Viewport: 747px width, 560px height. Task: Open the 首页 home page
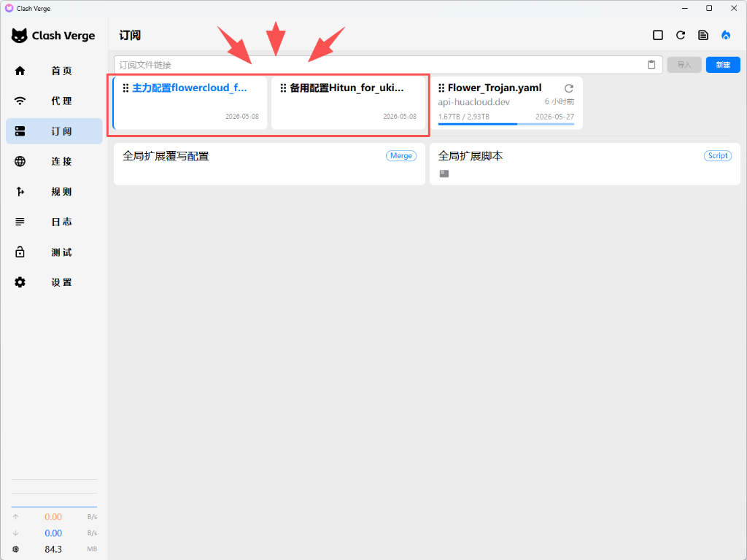[54, 71]
